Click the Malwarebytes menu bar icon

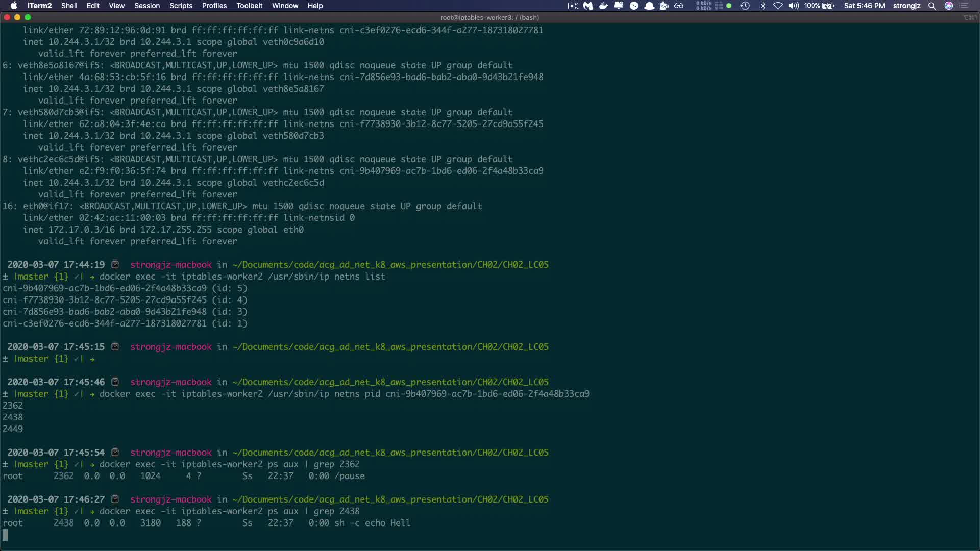tap(588, 6)
